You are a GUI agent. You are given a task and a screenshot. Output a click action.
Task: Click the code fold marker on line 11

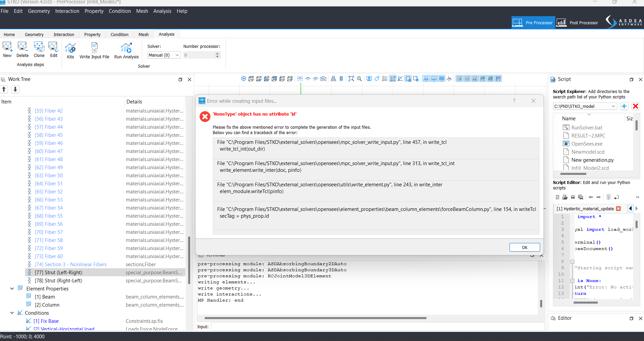(x=572, y=281)
